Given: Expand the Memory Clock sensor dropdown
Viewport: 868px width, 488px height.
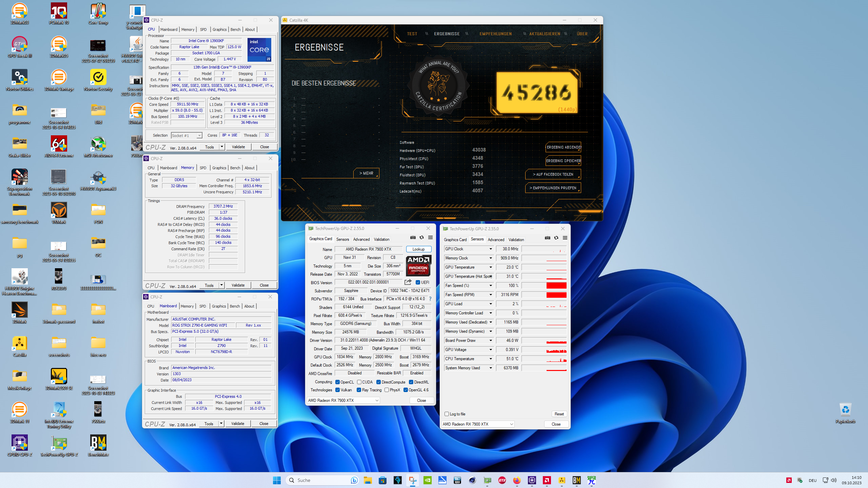Looking at the screenshot, I should coord(490,258).
